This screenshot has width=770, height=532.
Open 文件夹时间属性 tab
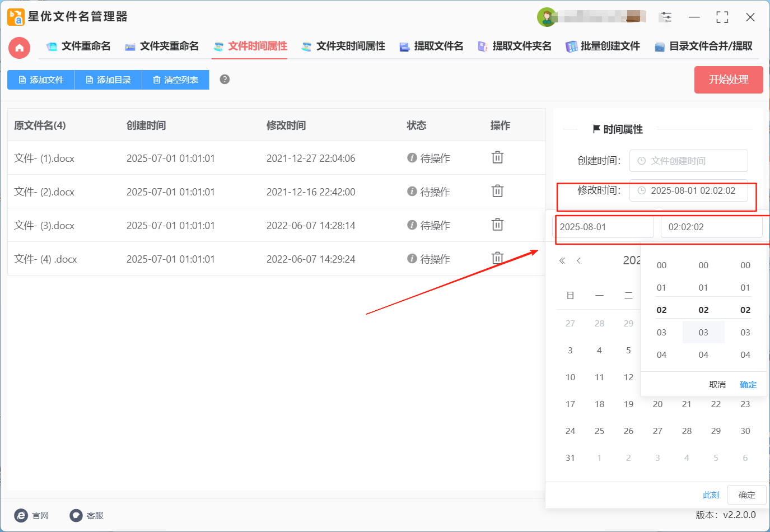tap(343, 46)
